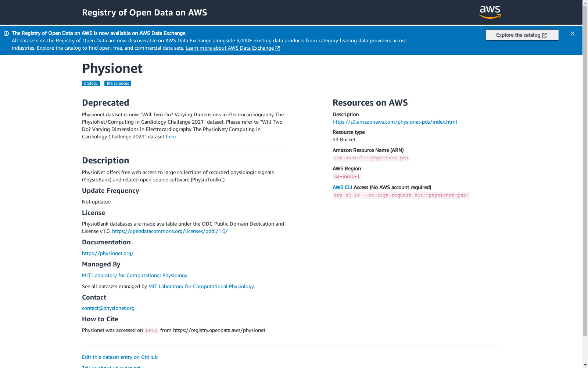Click the 'S3 Bucket' resource type text
Screen dimensions: 588x368
pyautogui.click(x=344, y=139)
